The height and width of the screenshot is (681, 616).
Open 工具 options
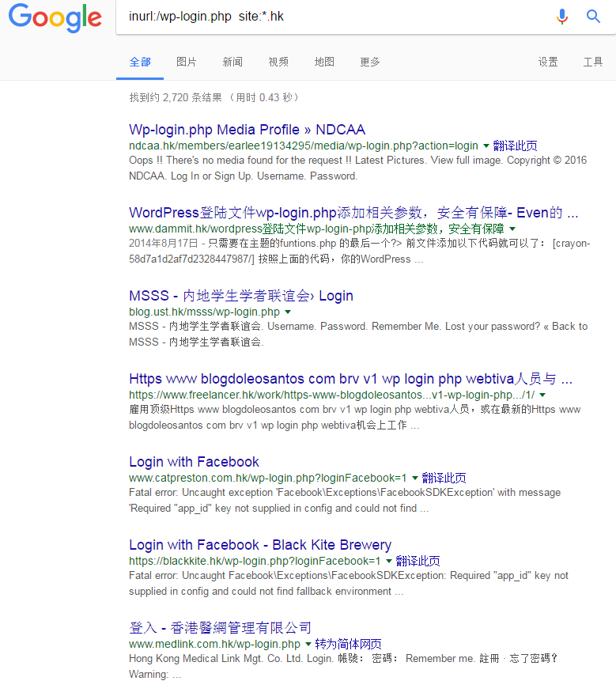(x=593, y=62)
